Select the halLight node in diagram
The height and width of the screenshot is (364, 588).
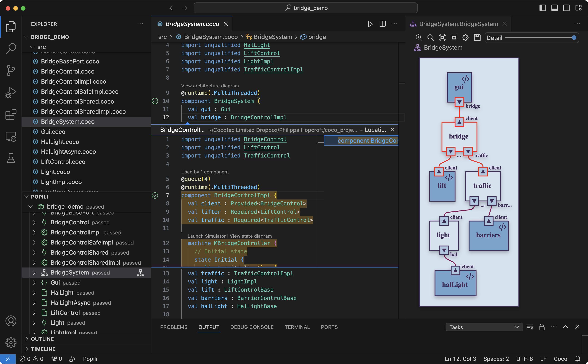[x=455, y=283]
